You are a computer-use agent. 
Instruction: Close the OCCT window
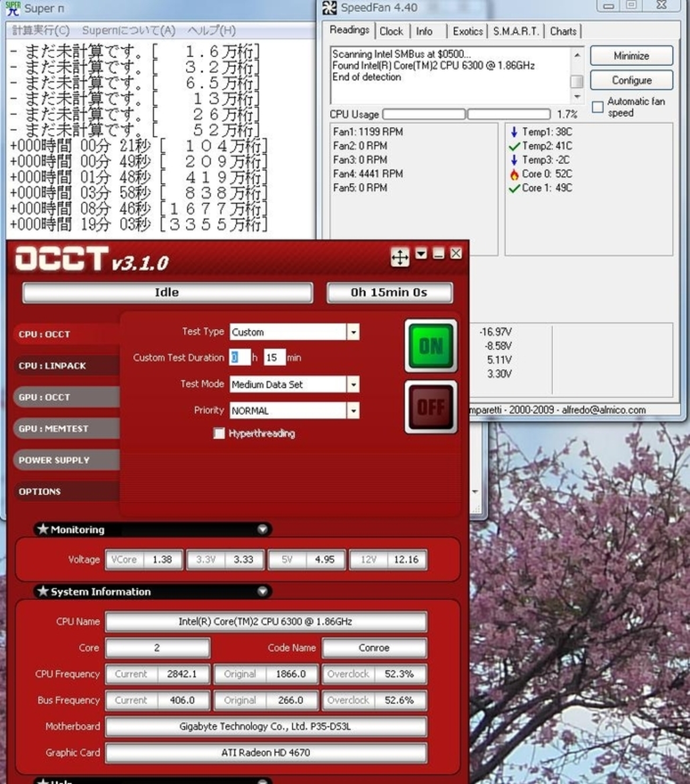coord(456,254)
